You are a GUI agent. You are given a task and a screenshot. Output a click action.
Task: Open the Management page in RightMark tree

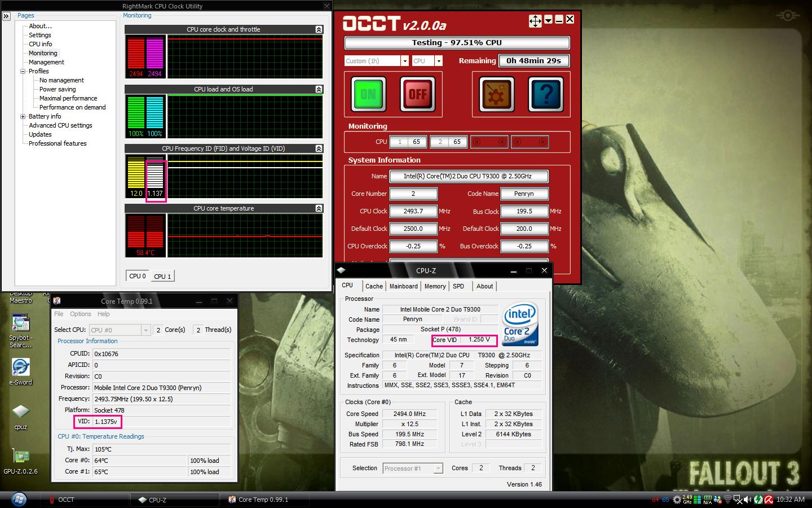[46, 62]
